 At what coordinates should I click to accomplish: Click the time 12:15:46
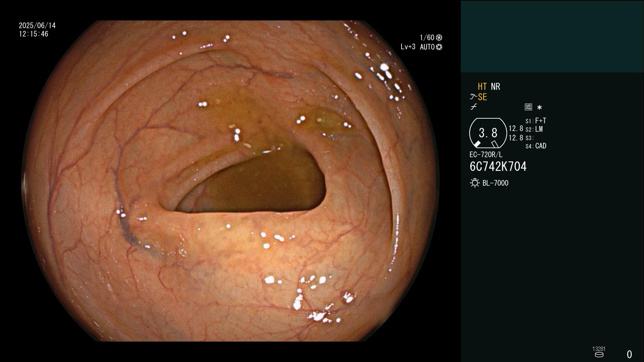34,34
